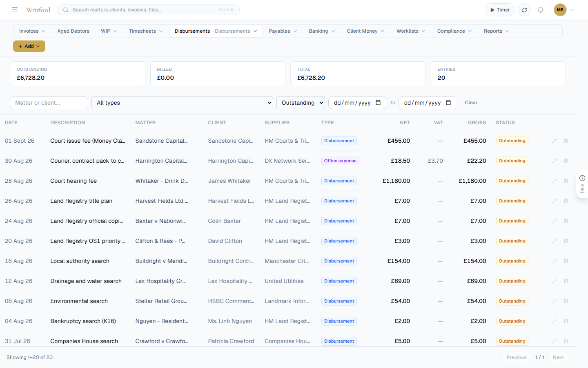Image resolution: width=588 pixels, height=368 pixels.
Task: Sort by the Gross column header
Action: (477, 123)
